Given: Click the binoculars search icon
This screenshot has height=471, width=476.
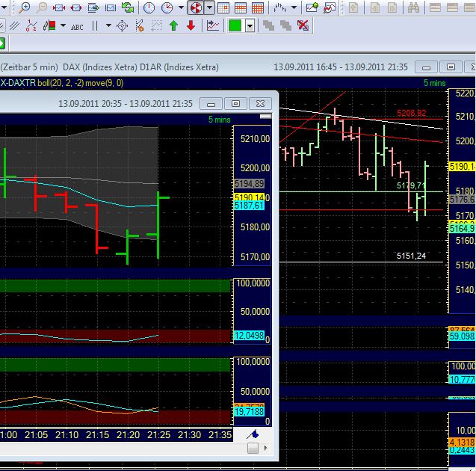Looking at the screenshot, I should pos(413,7).
